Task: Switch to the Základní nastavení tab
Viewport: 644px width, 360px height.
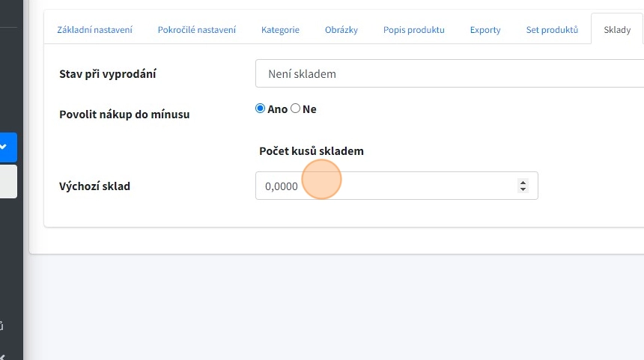Action: (95, 30)
